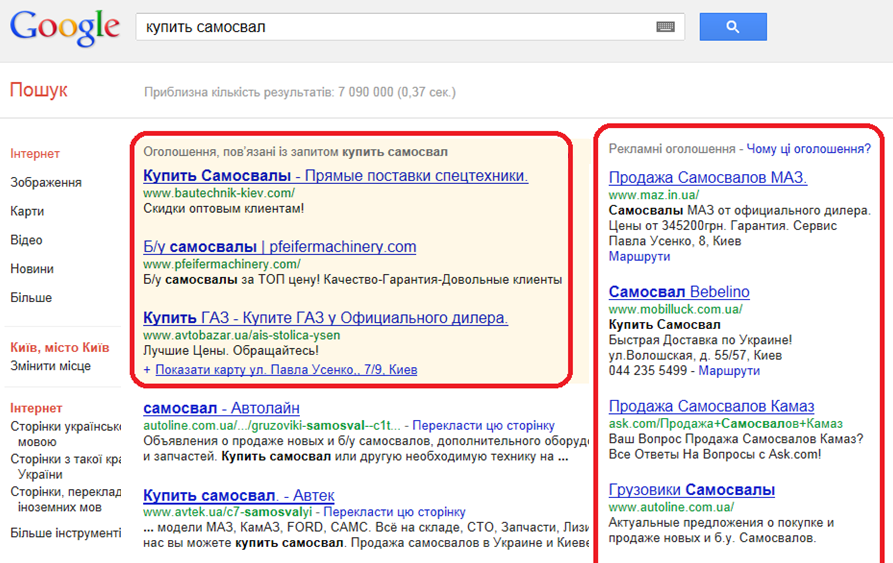
Task: Expand the plus sign before Показати карту
Action: click(x=147, y=370)
